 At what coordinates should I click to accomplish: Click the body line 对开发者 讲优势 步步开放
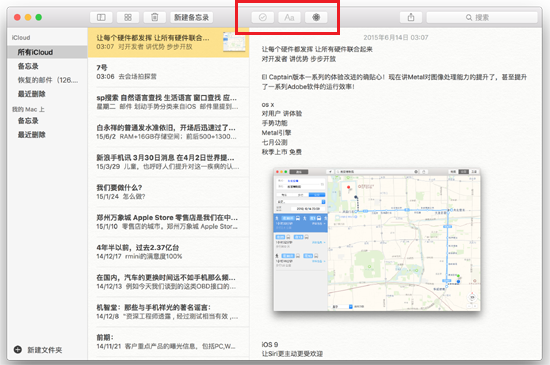[x=299, y=59]
